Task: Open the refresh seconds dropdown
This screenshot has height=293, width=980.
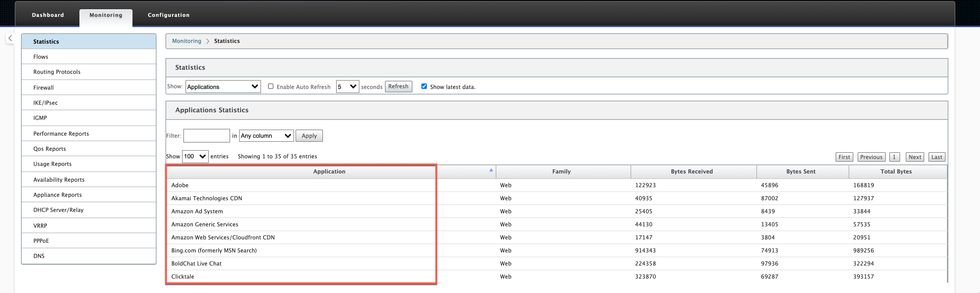Action: [x=347, y=87]
